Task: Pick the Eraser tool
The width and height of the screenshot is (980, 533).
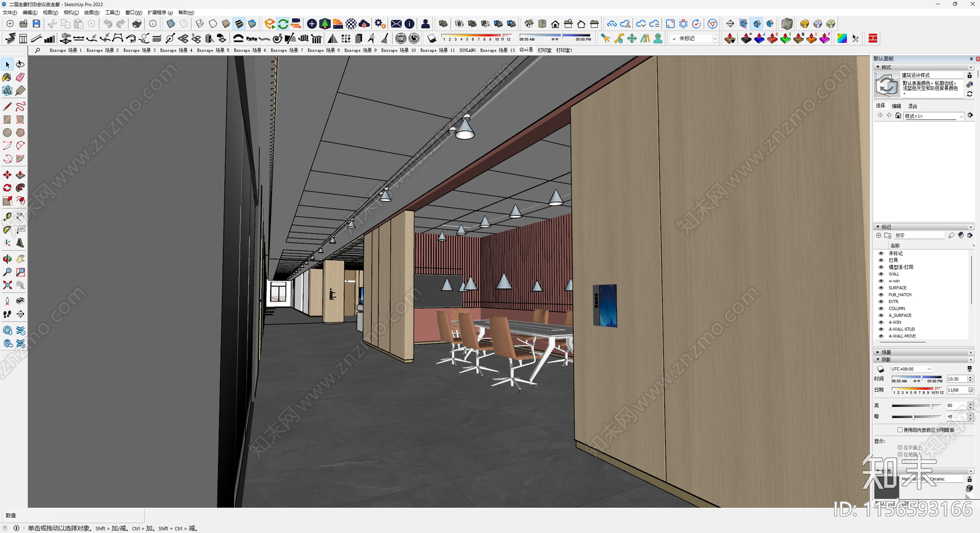Action: click(x=20, y=78)
